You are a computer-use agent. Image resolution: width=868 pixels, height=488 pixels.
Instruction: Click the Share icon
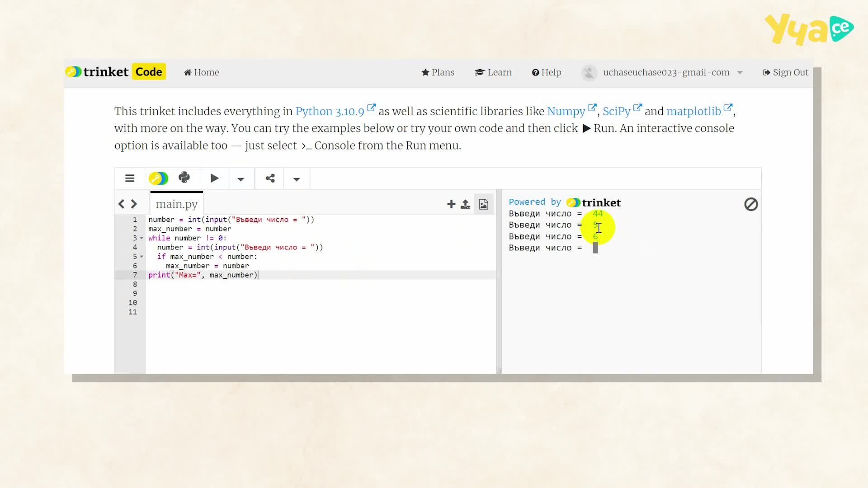[x=270, y=178]
